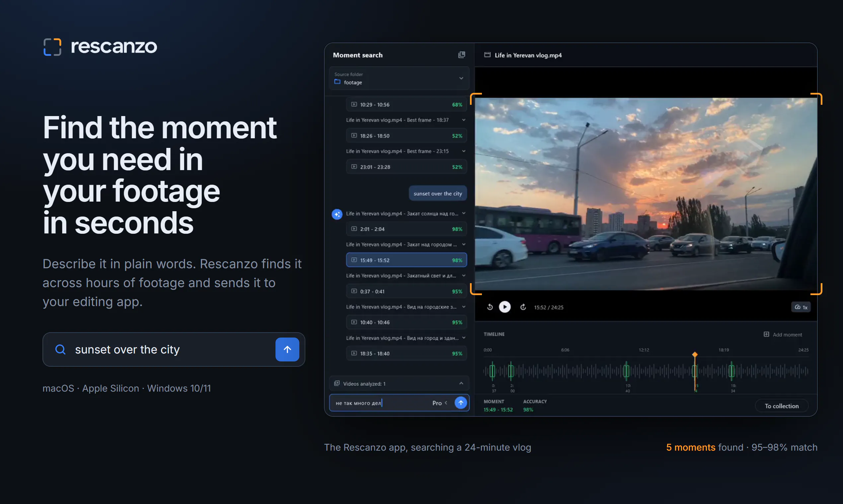Viewport: 843px width, 504px height.
Task: Select the 18:35 - 18:40 moment row
Action: tap(406, 353)
